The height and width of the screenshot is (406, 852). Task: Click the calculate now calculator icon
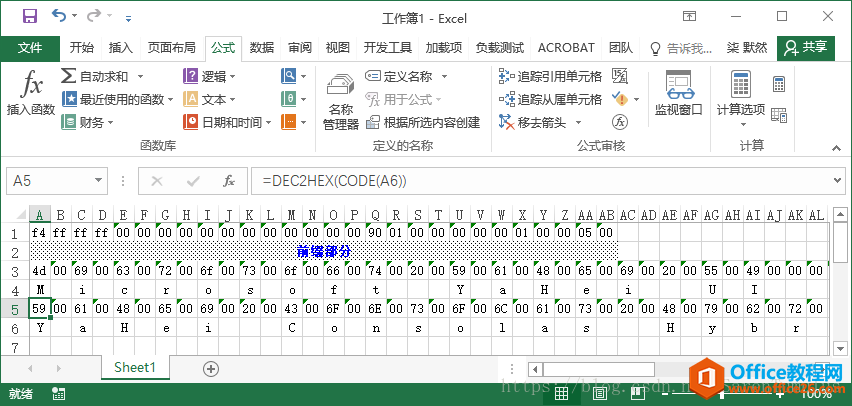pos(779,84)
